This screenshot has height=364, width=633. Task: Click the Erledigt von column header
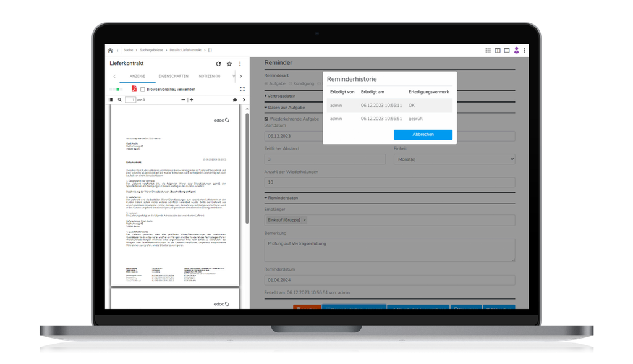(342, 92)
